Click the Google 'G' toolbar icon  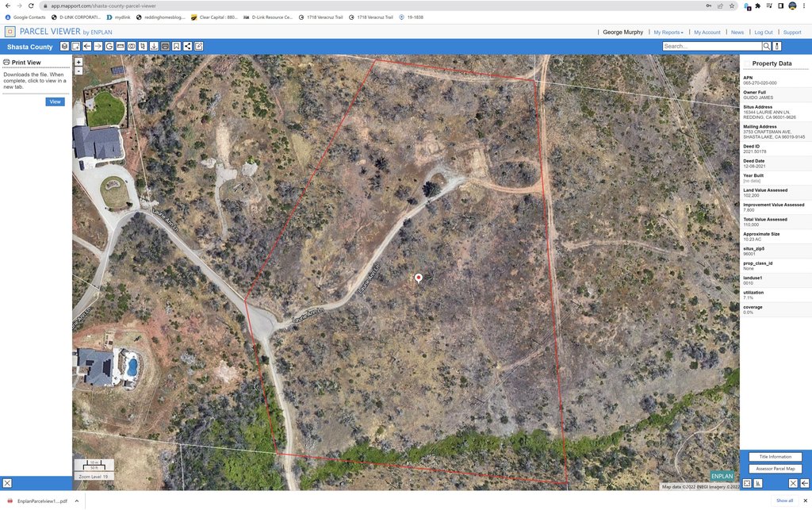109,47
